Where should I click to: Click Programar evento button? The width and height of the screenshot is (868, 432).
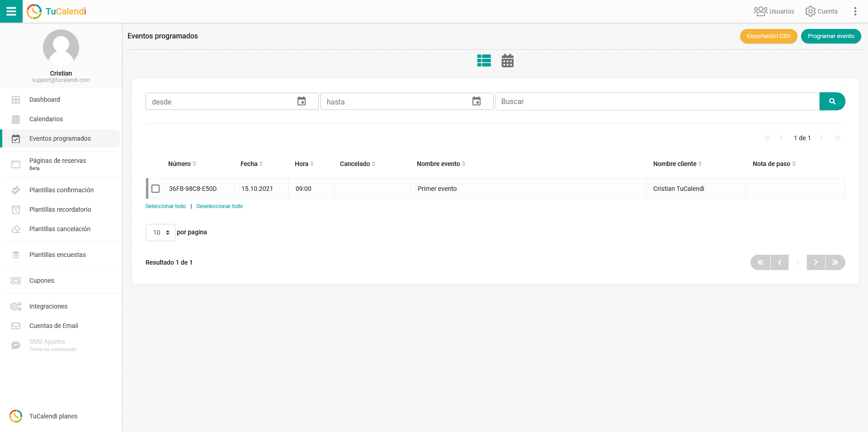[831, 36]
